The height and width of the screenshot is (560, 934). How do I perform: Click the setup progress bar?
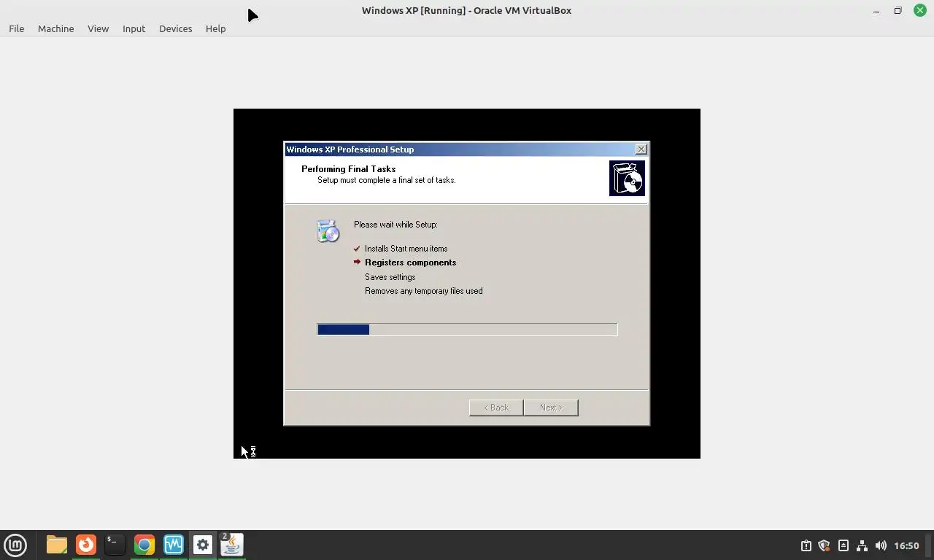click(x=467, y=330)
